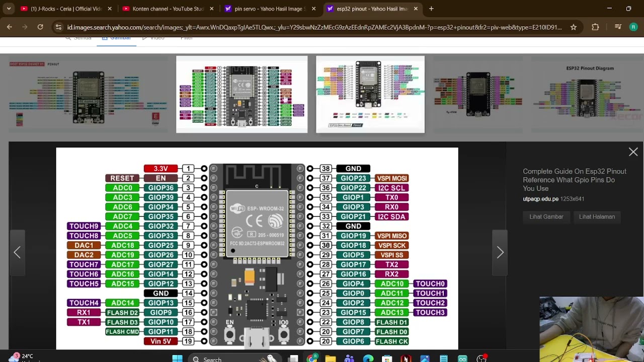Image resolution: width=644 pixels, height=362 pixels.
Task: Select the esp32 pinout Yahoo tab
Action: coord(372,9)
